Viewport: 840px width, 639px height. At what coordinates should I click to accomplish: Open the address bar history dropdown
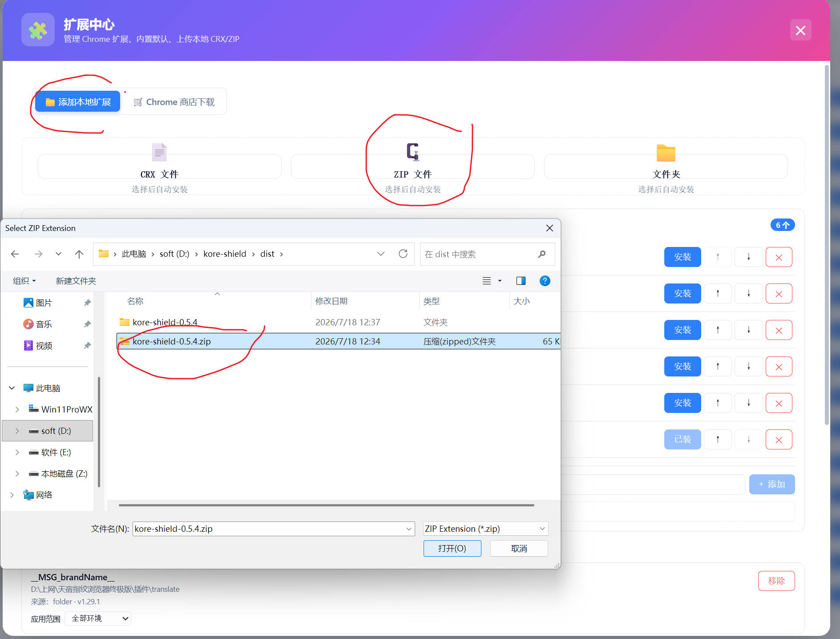[380, 254]
